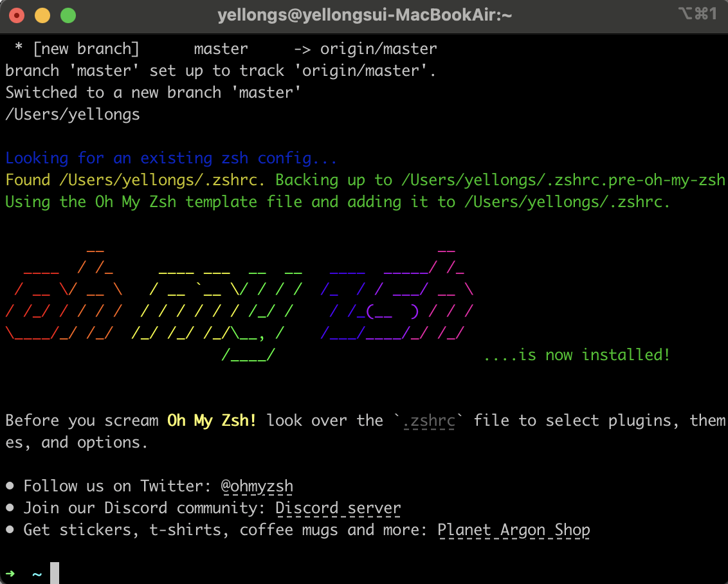Viewport: 728px width, 584px height.
Task: Click 'Join our Discord community:' text
Action: click(145, 508)
